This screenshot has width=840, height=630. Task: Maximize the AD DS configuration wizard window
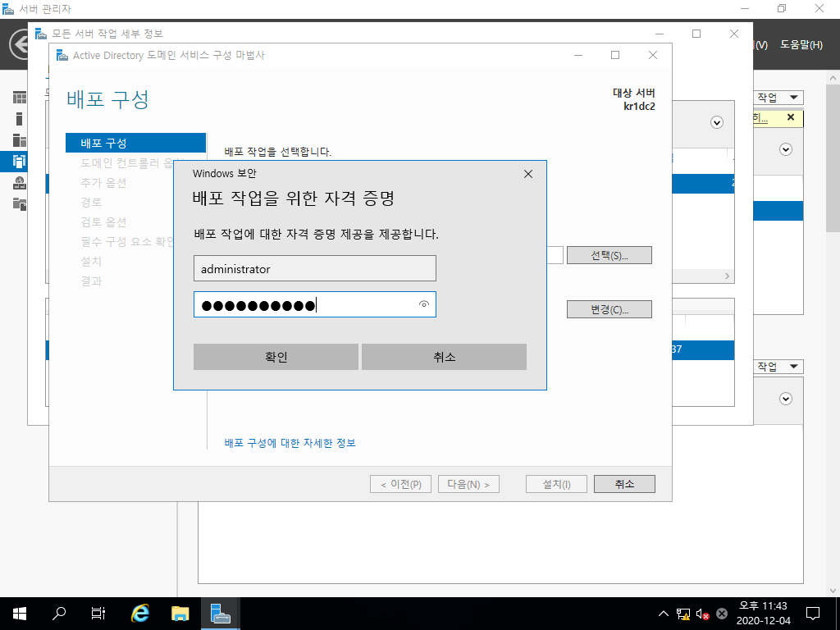click(x=615, y=55)
